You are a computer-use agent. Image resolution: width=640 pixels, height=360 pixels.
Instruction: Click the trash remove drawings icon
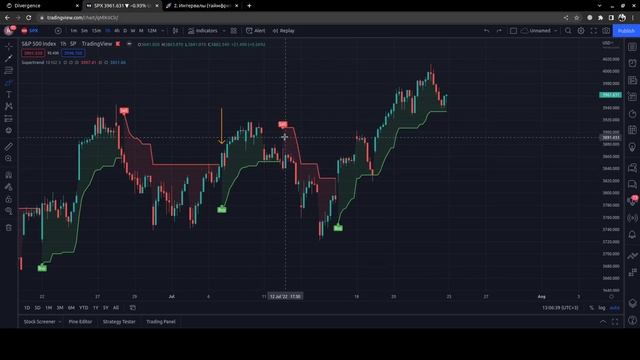9,227
